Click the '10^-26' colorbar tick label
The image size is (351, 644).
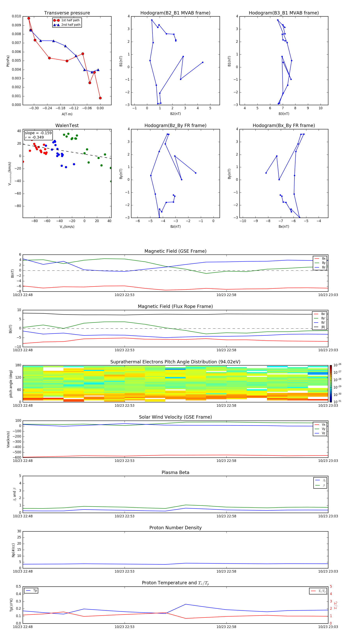coord(337,365)
